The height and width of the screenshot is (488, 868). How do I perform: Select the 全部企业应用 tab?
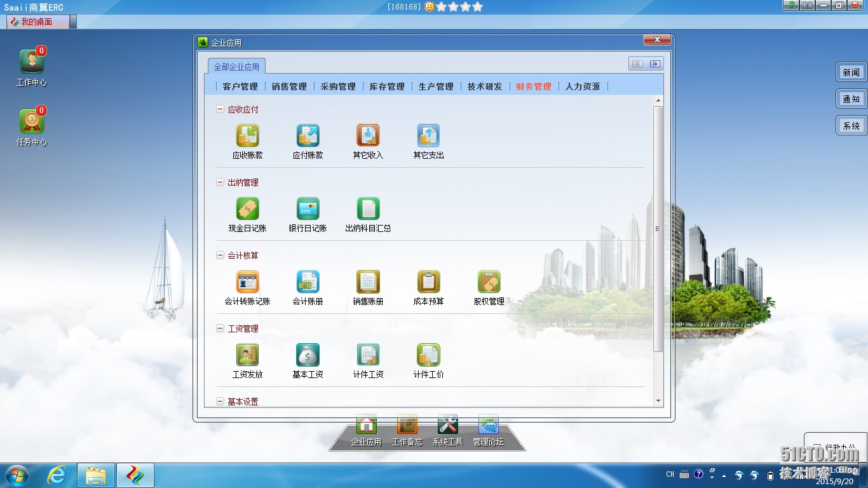click(x=236, y=67)
